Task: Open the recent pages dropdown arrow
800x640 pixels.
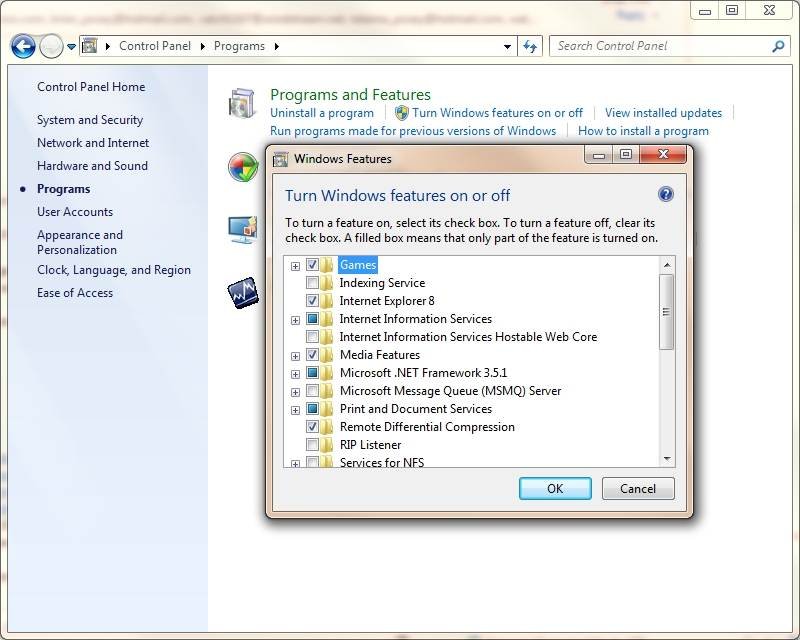Action: (71, 46)
